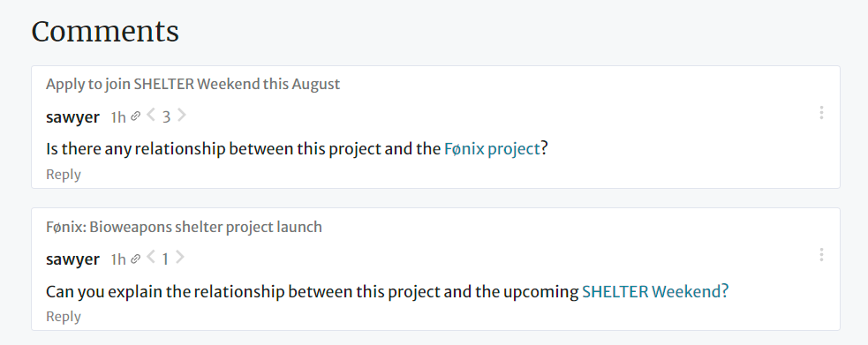The width and height of the screenshot is (868, 345).
Task: Open post 'Fønix: Bioweapons shelter project launch'
Action: [184, 227]
